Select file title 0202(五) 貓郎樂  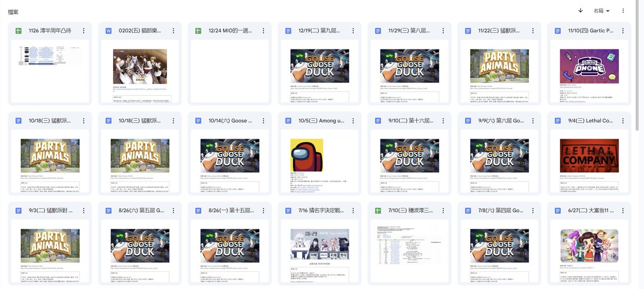point(140,31)
